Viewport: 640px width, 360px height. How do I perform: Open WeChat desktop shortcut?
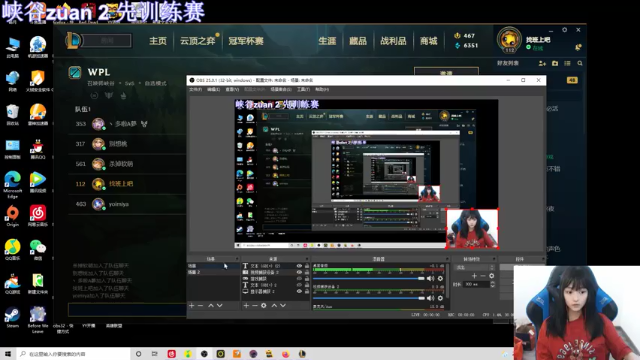(x=38, y=250)
